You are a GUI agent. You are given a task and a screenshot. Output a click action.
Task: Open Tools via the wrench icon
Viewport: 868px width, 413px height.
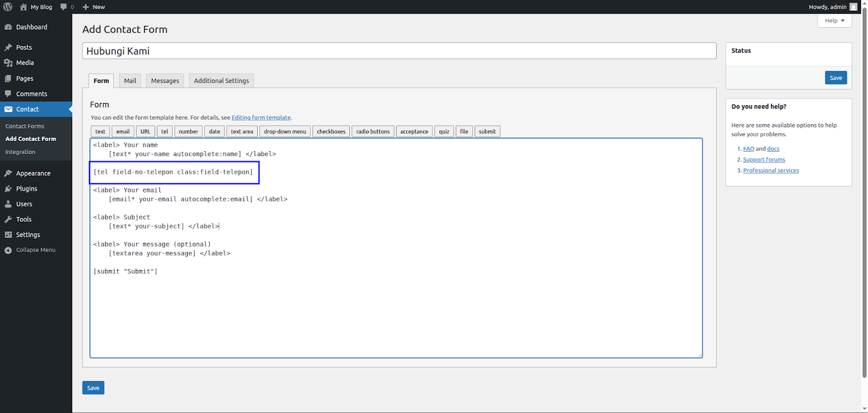tap(8, 220)
